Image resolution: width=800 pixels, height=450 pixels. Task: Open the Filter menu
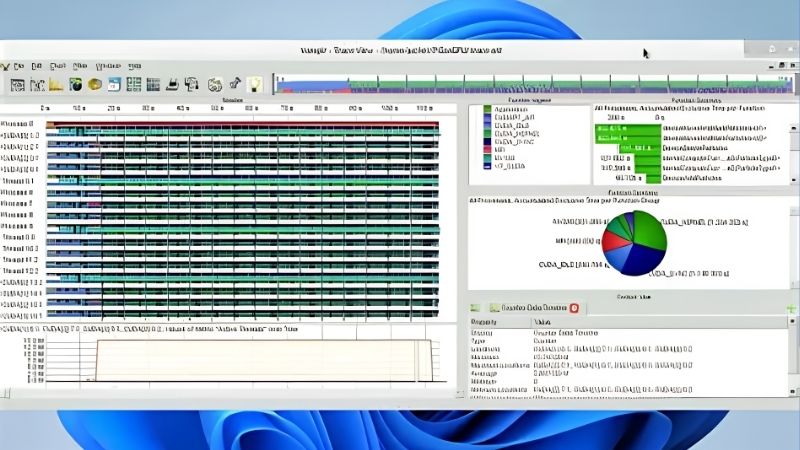pos(80,66)
